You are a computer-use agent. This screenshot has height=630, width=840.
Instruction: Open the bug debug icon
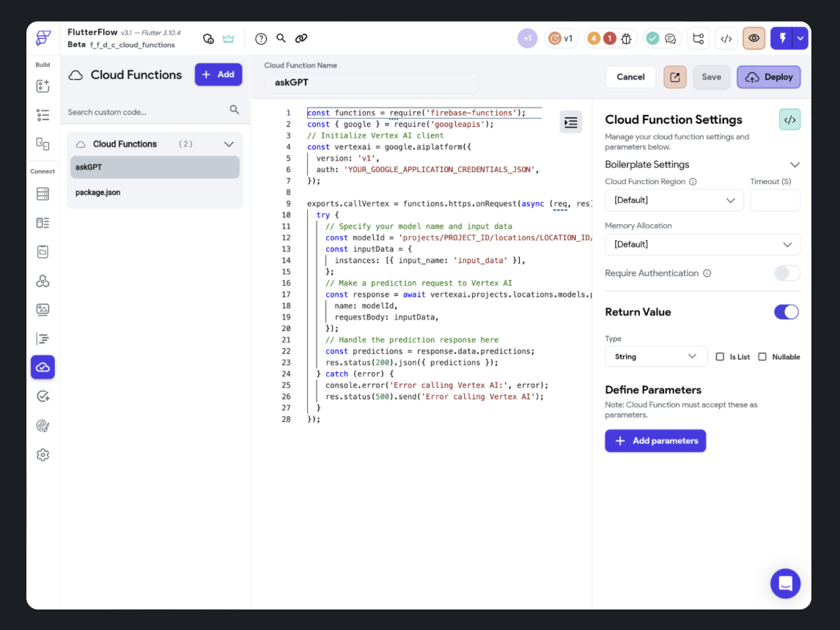(x=626, y=39)
